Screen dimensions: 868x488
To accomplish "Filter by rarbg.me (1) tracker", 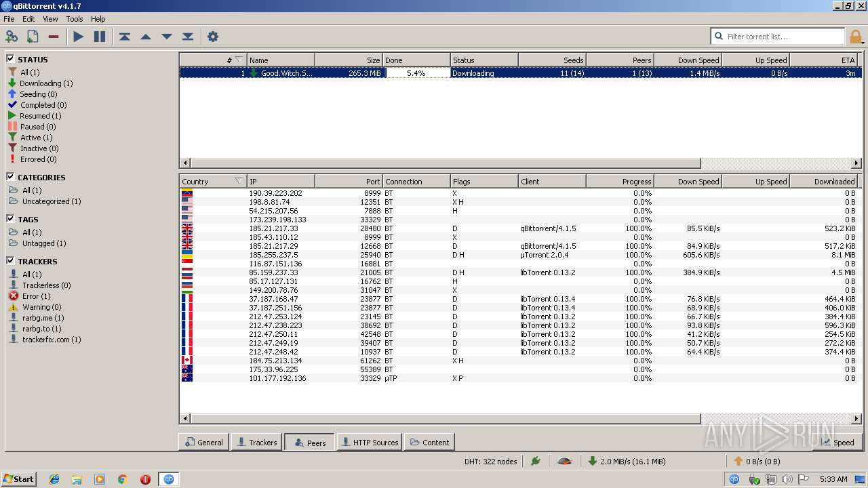I will pyautogui.click(x=37, y=318).
